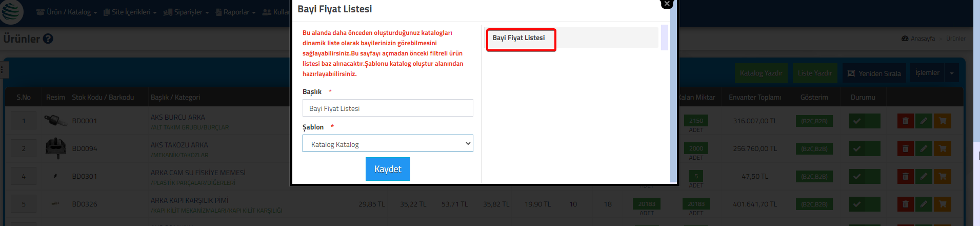Click the trash icon in row 4
The width and height of the screenshot is (980, 226).
point(905,176)
